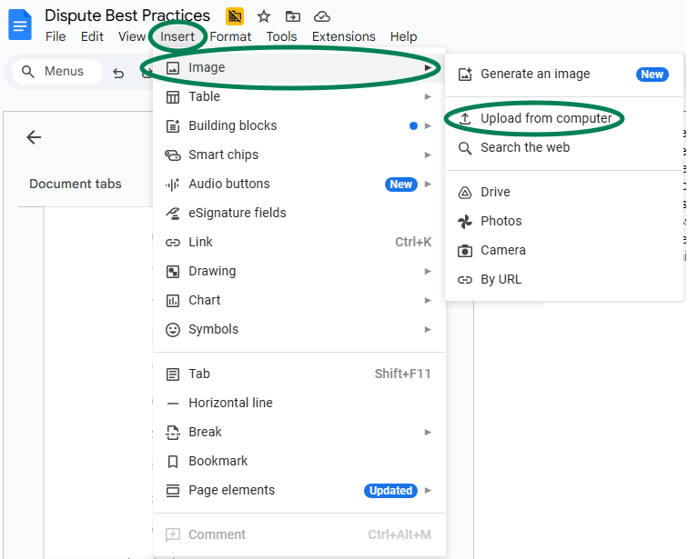Click the move-to-folder icon in title bar
Screen dimensions: 688x559
[x=293, y=16]
